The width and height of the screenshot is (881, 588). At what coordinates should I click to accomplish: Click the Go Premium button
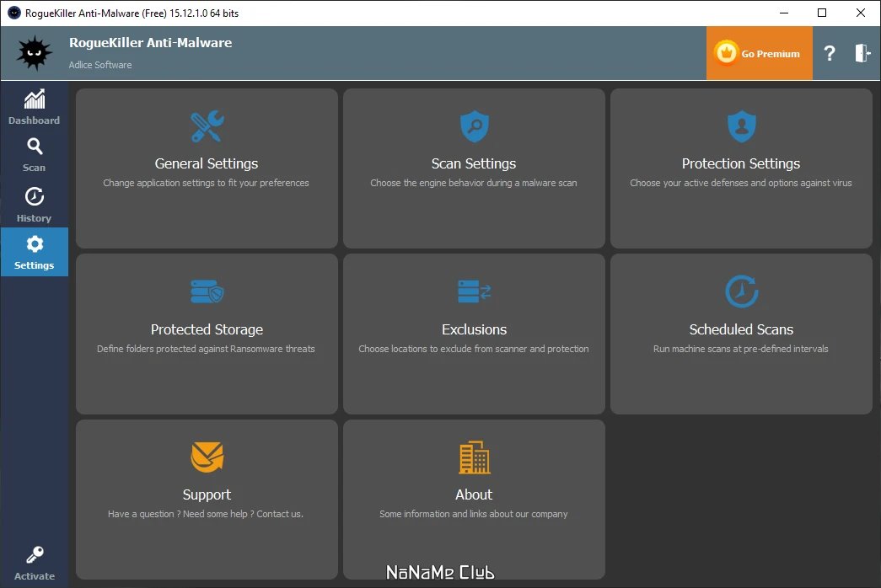(x=759, y=53)
